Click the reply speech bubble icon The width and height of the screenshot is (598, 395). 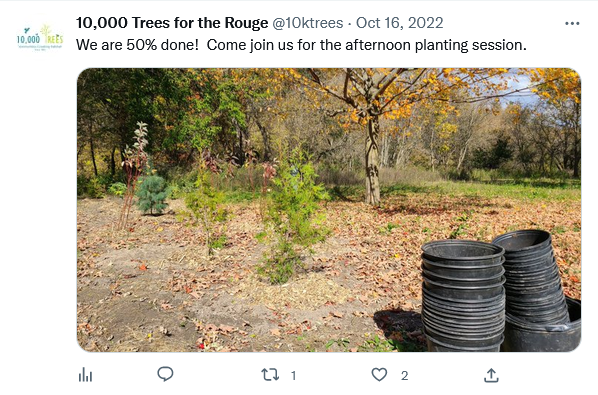(x=165, y=374)
